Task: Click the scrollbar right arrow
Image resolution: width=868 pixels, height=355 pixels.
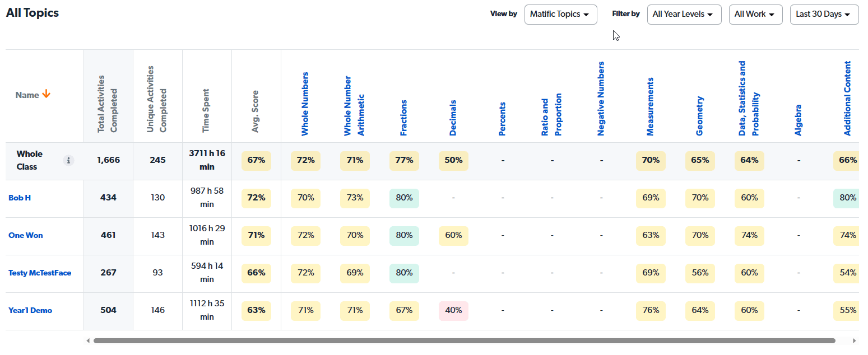Action: point(854,340)
